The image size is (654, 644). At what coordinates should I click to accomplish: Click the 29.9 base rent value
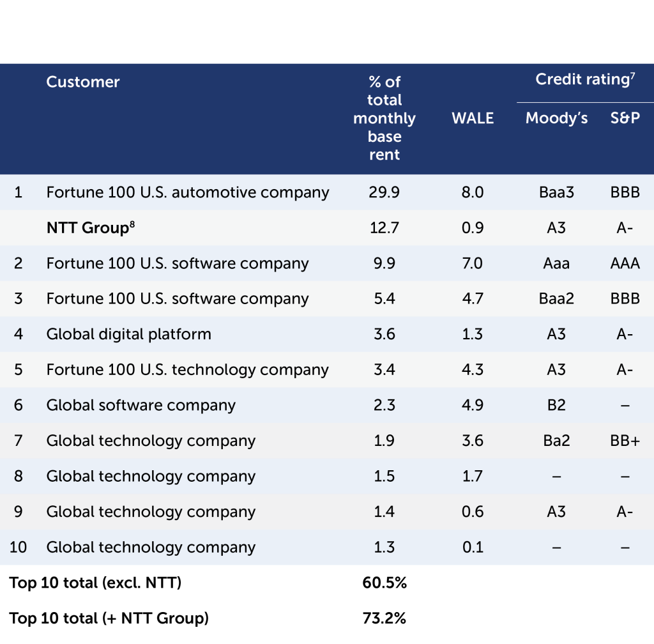pyautogui.click(x=384, y=192)
